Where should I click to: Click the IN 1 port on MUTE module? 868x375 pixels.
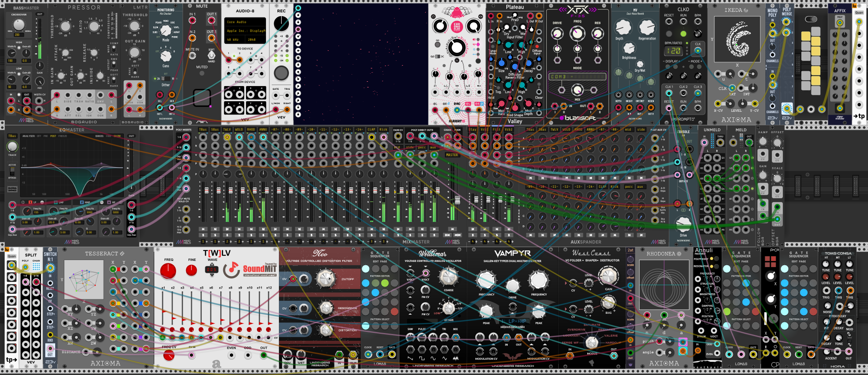coord(192,20)
